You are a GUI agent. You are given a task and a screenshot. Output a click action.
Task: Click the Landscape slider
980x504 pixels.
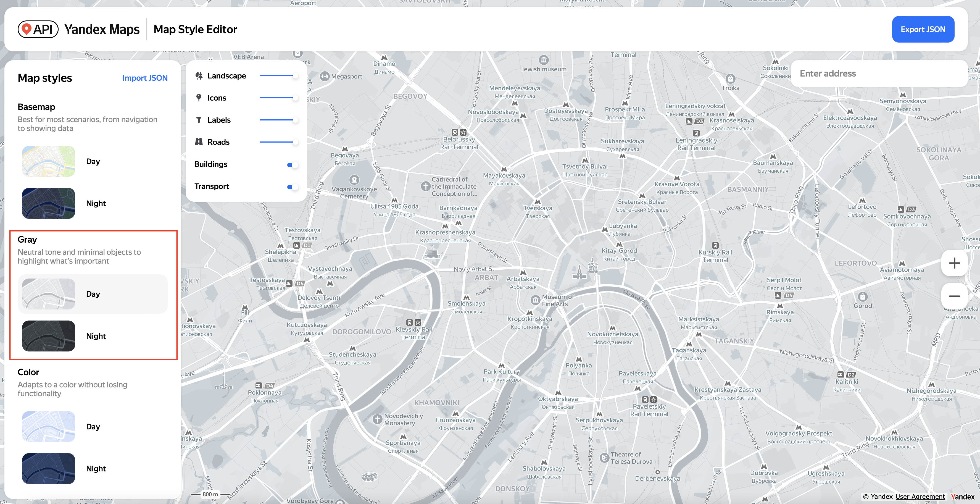point(278,76)
